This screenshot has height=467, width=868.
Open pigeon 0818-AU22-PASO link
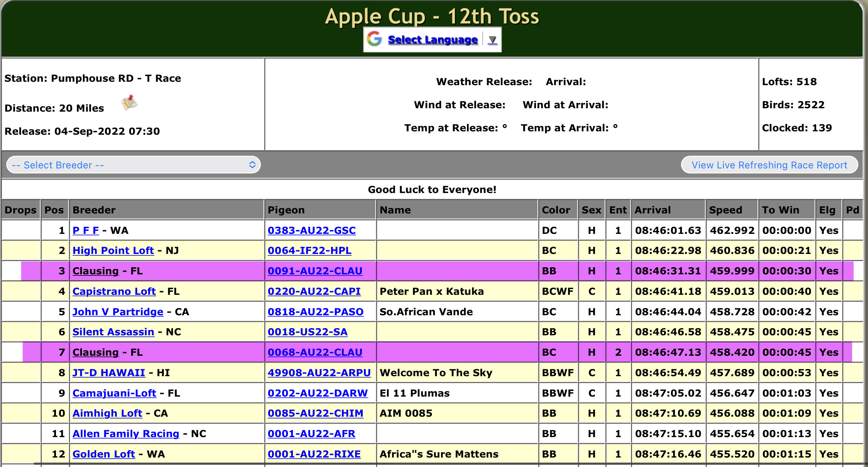315,312
